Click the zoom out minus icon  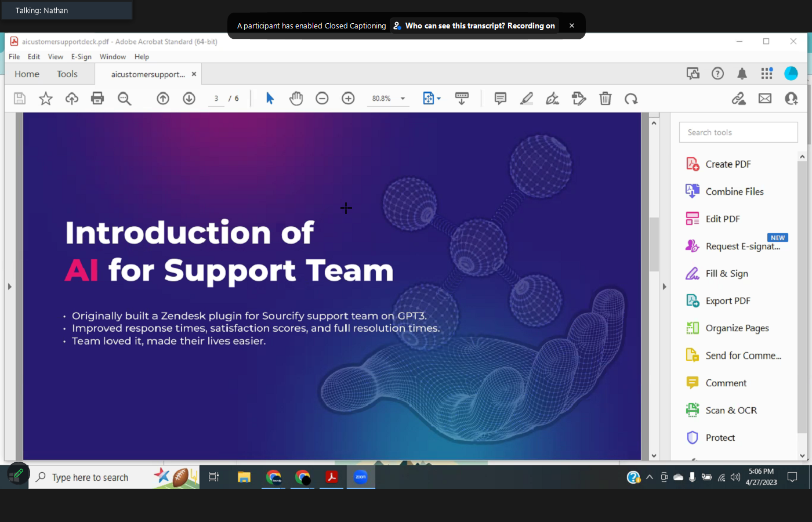point(322,99)
